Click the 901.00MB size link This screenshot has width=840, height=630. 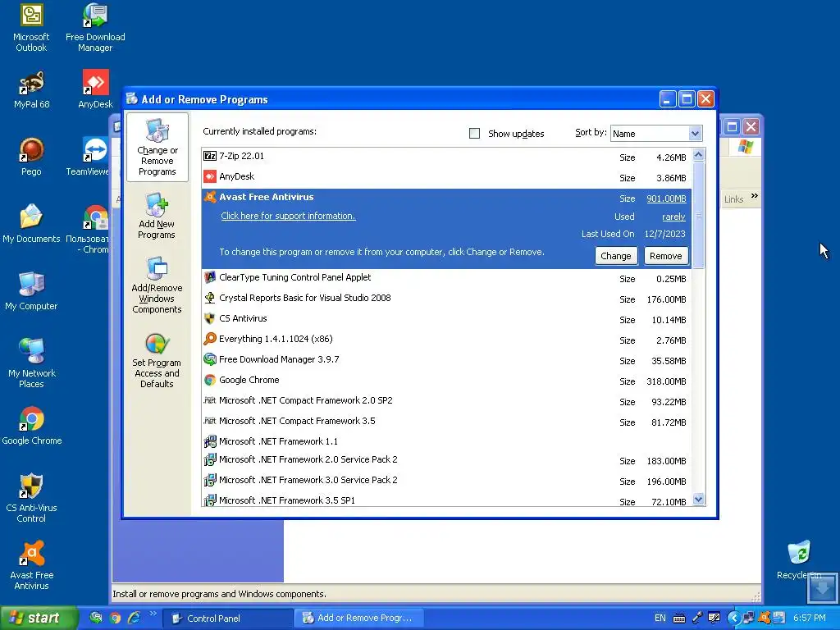666,199
